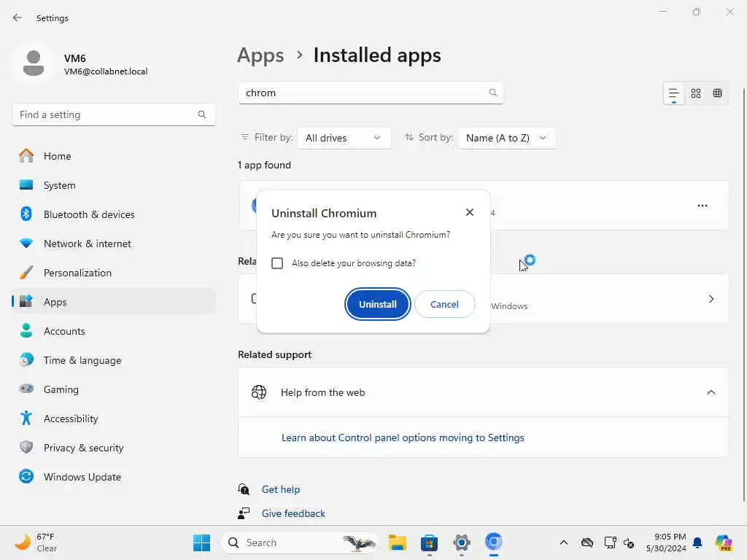Click the search magnifier in apps search box
The width and height of the screenshot is (747, 560).
click(x=493, y=93)
